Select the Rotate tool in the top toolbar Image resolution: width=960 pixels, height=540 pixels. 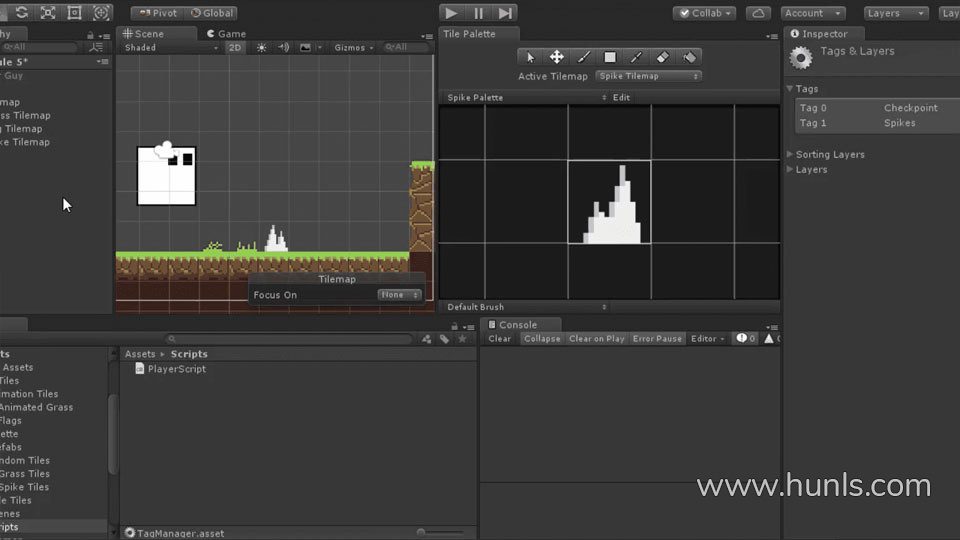(x=21, y=12)
